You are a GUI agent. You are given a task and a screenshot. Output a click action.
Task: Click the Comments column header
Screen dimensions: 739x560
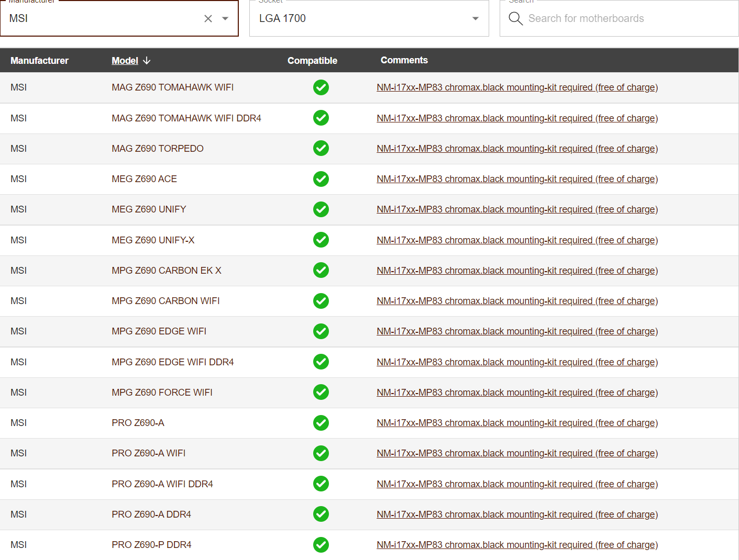[404, 60]
